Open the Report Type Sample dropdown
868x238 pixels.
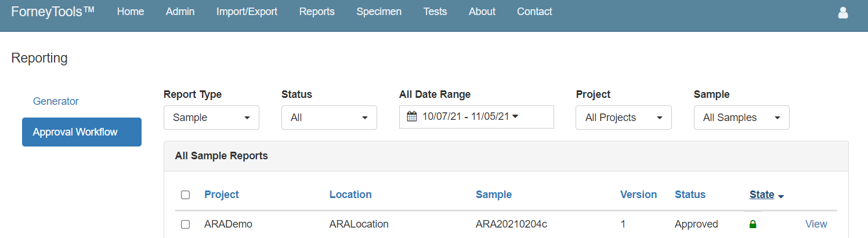pyautogui.click(x=211, y=118)
